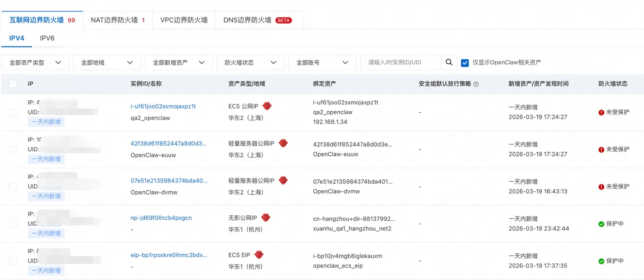This screenshot has width=644, height=280.
Task: Click 一天内新增 tag under IP in OpenClaw-dvmw row
Action: click(46, 196)
